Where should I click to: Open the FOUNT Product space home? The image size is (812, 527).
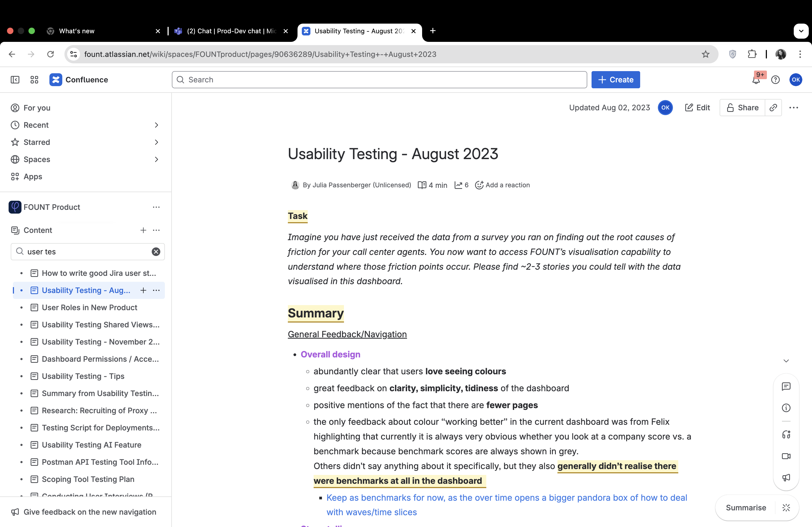[x=44, y=207]
